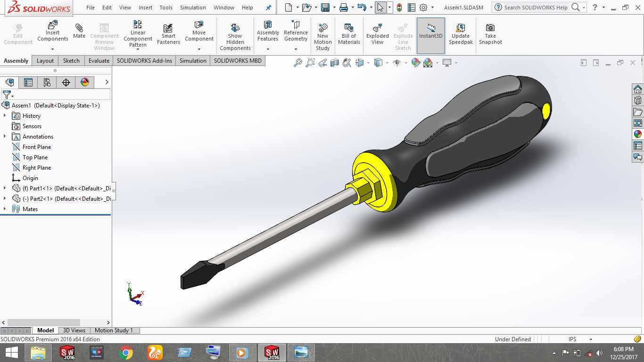The width and height of the screenshot is (644, 362).
Task: Click the Print icon
Action: point(344,8)
